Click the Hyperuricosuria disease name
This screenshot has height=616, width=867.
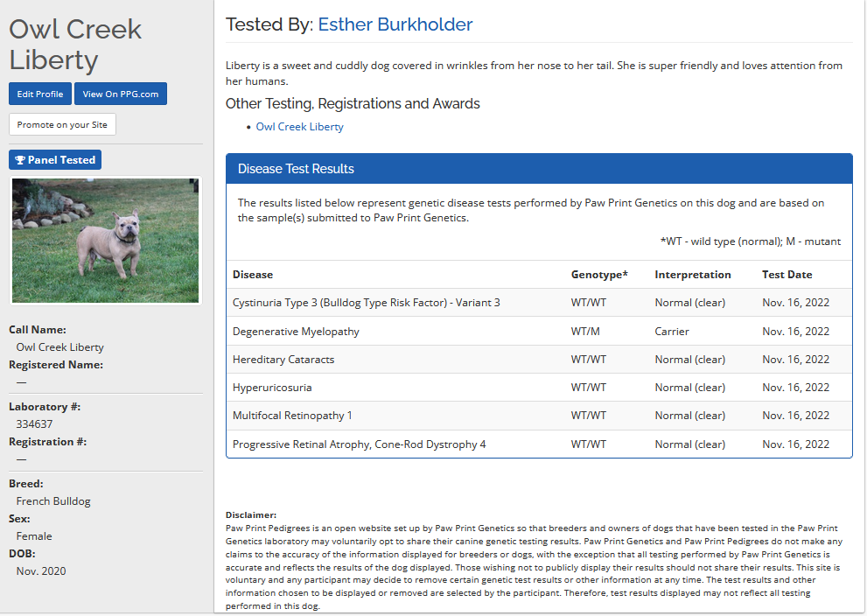click(272, 388)
